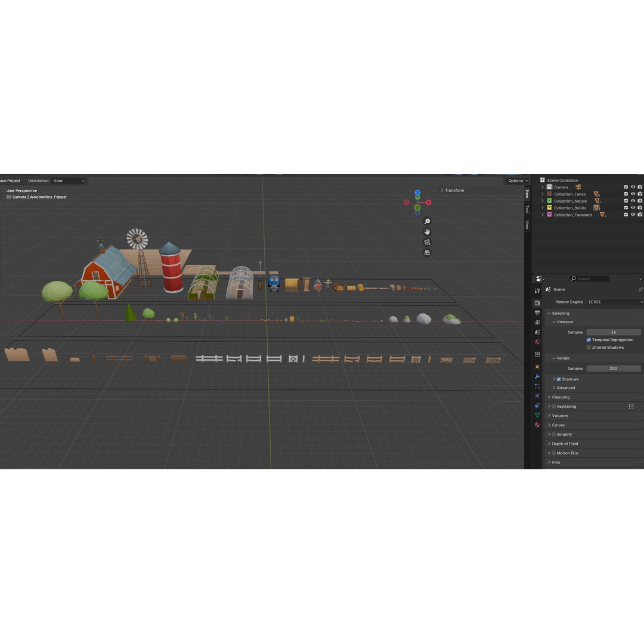Open the Material properties tab

537,425
